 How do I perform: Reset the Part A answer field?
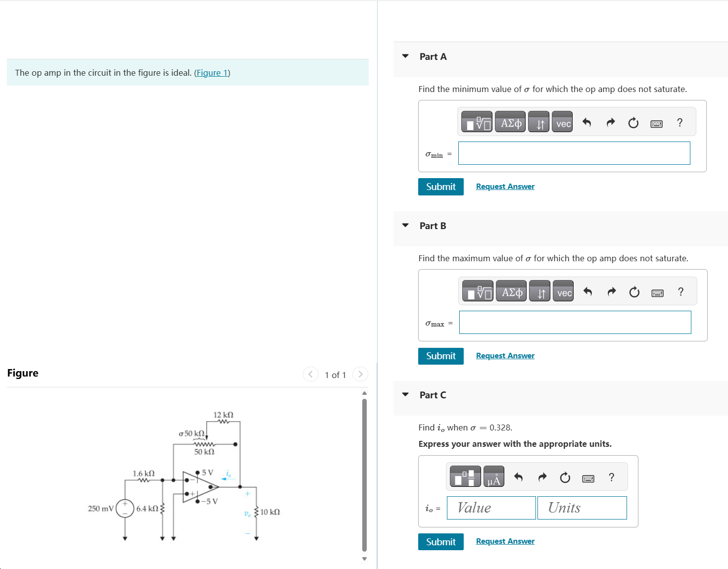pyautogui.click(x=633, y=122)
